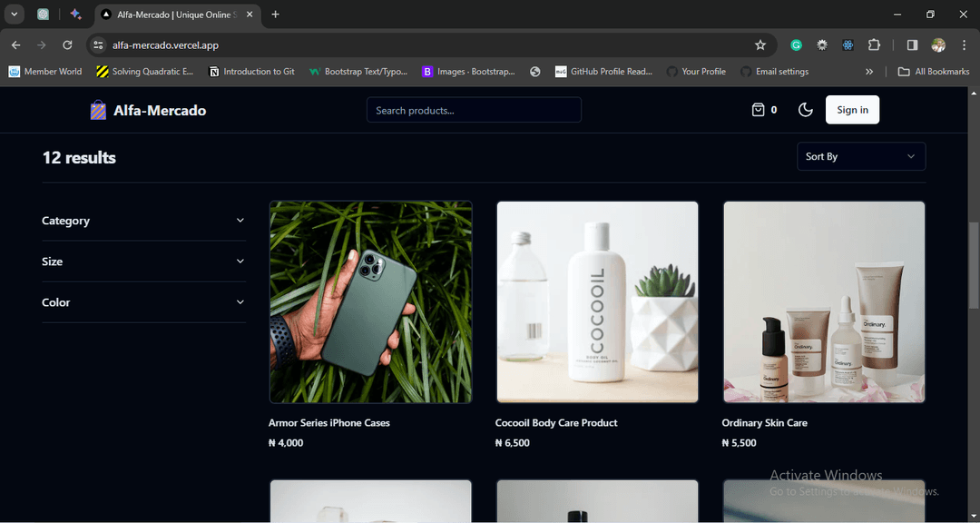Open the Sort By dropdown

[x=861, y=156]
